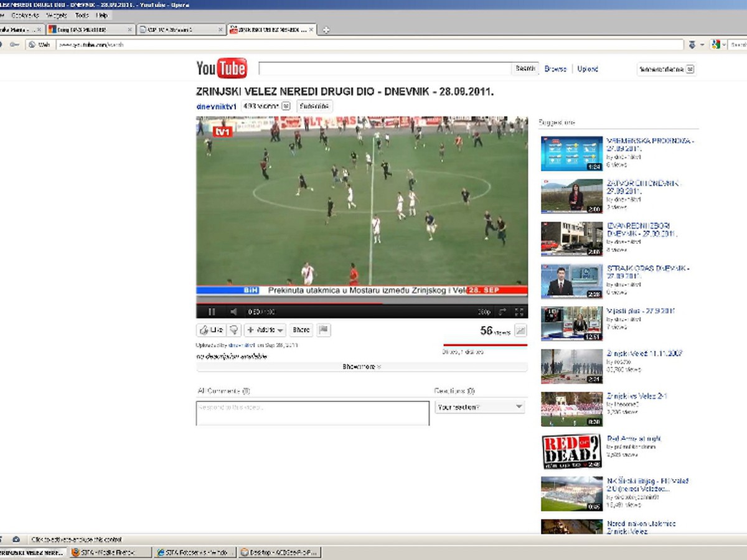This screenshot has width=747, height=560.
Task: Open the Widgets menu
Action: (57, 15)
